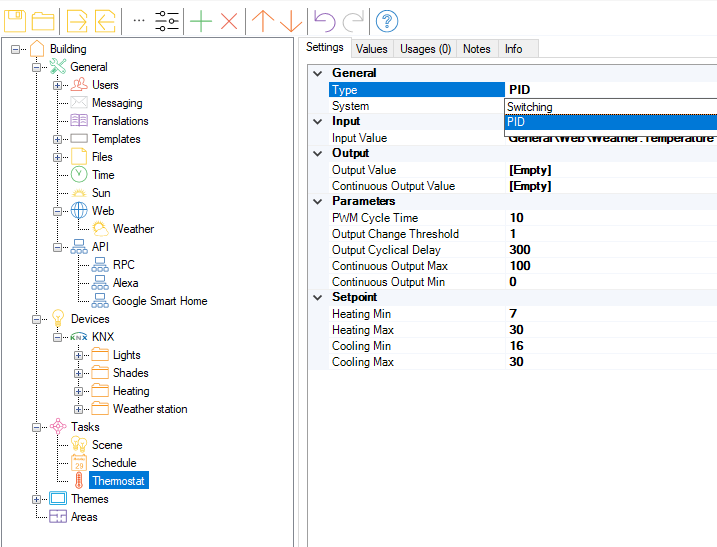Click the Output Cyclical Delay value 300
The image size is (717, 547).
[x=520, y=250]
